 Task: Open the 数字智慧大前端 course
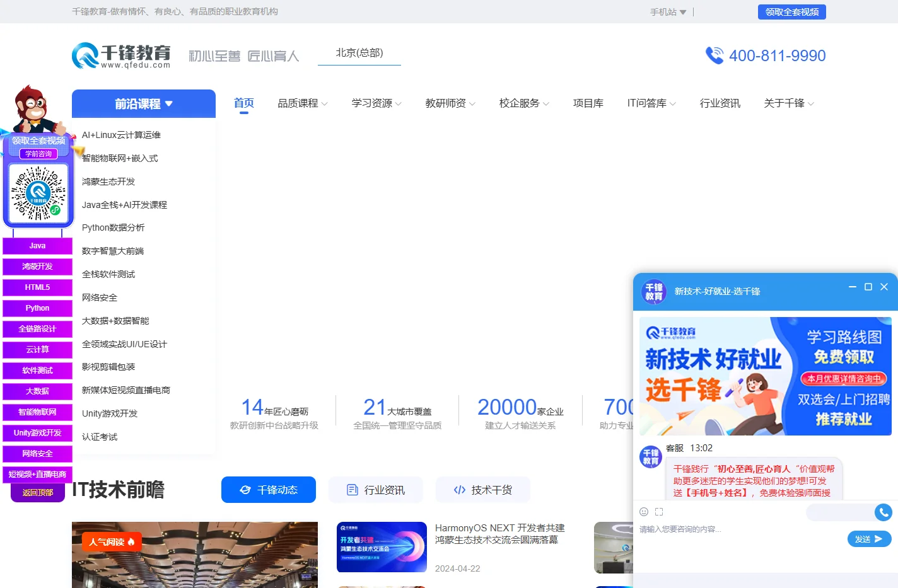click(x=113, y=251)
